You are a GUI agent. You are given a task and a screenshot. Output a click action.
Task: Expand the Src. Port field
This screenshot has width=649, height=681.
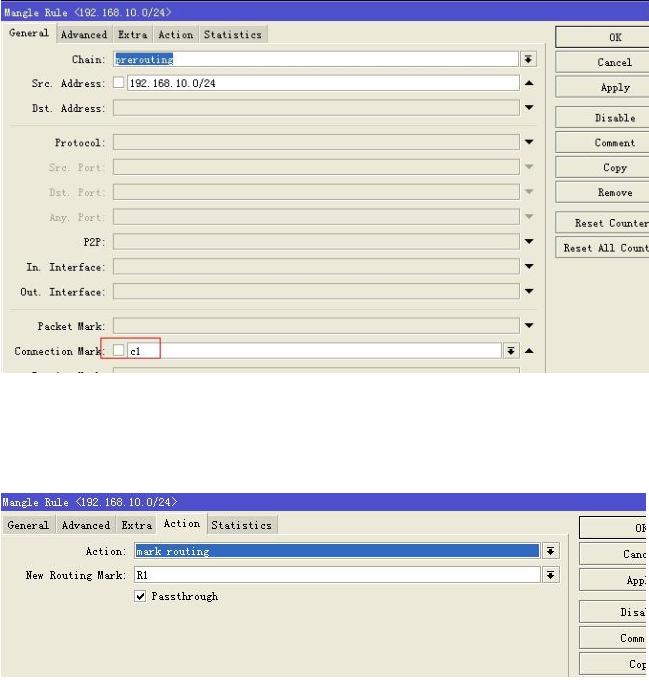point(529,166)
